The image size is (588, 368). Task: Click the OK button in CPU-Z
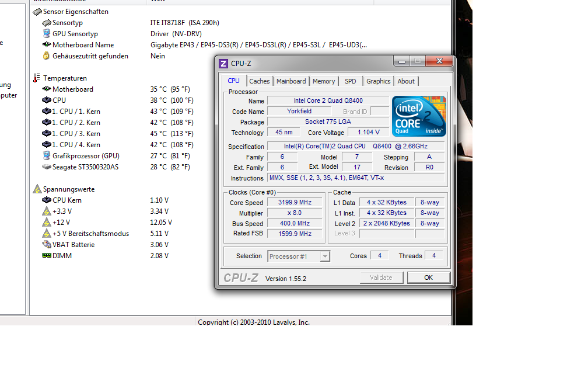pos(428,277)
